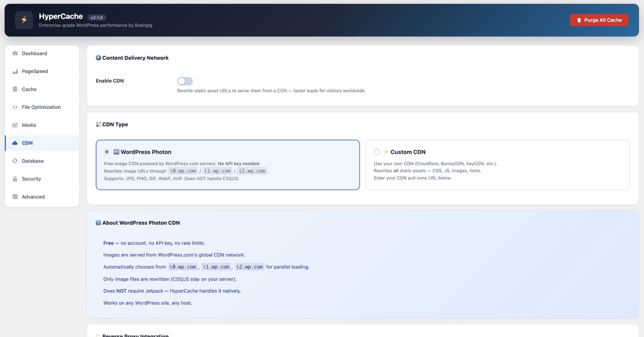
Task: Click the Custom CDN option card
Action: click(x=498, y=165)
